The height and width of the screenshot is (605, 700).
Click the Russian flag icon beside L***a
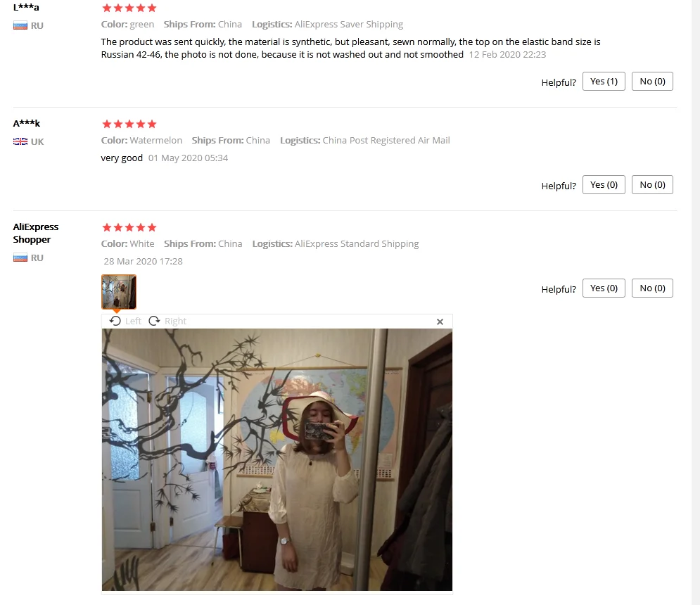click(20, 25)
